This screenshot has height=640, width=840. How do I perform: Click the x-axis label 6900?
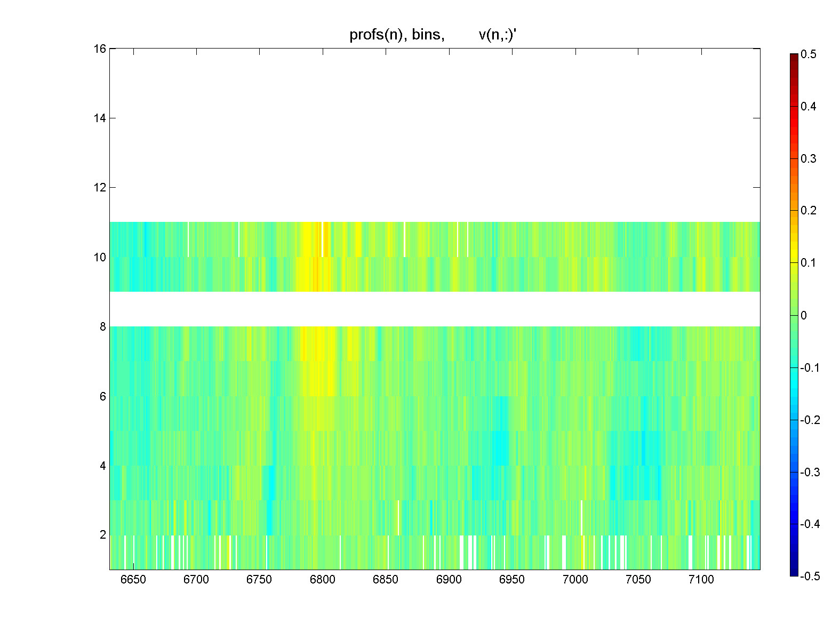coord(449,580)
